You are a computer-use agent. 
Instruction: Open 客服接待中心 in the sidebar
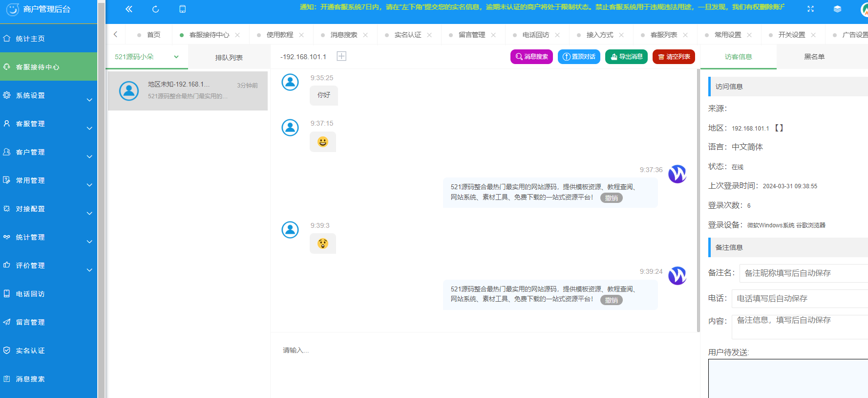(49, 66)
